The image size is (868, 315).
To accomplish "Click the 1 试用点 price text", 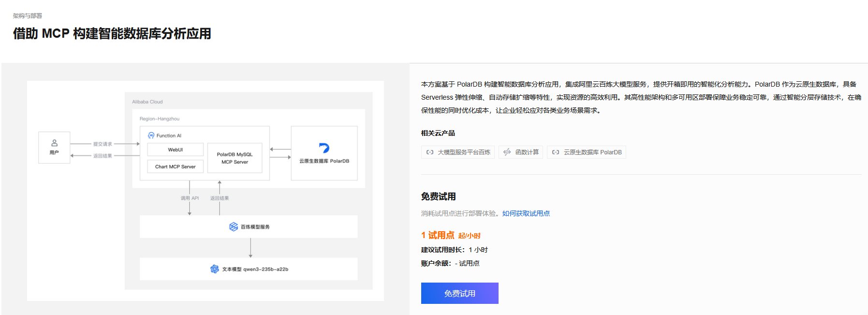I will [438, 235].
